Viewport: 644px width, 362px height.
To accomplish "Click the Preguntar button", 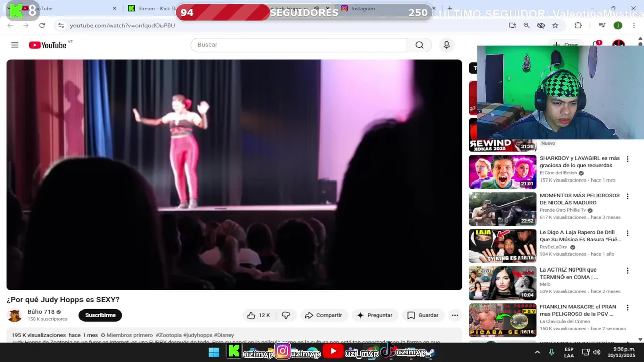I will [x=374, y=315].
